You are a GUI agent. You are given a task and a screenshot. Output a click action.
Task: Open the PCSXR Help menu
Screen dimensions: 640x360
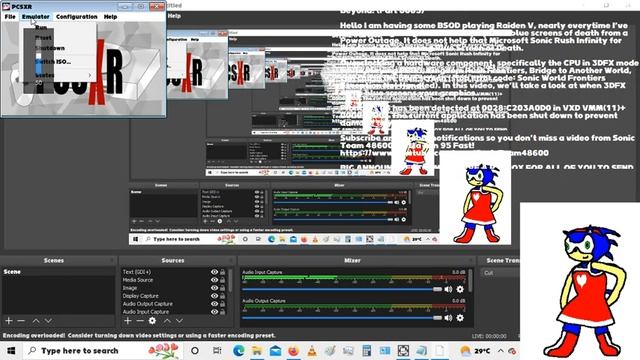[110, 17]
